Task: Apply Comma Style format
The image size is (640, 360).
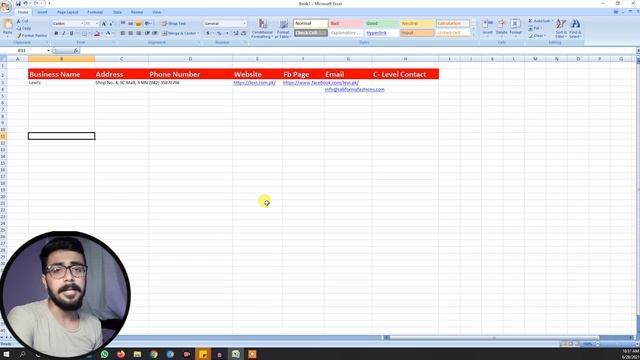Action: [227, 33]
